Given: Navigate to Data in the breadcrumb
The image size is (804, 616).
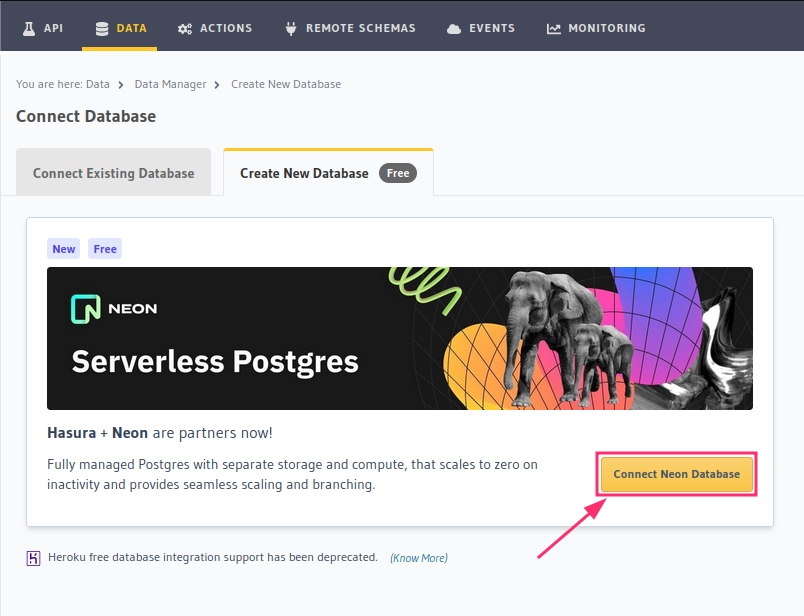Looking at the screenshot, I should (98, 84).
